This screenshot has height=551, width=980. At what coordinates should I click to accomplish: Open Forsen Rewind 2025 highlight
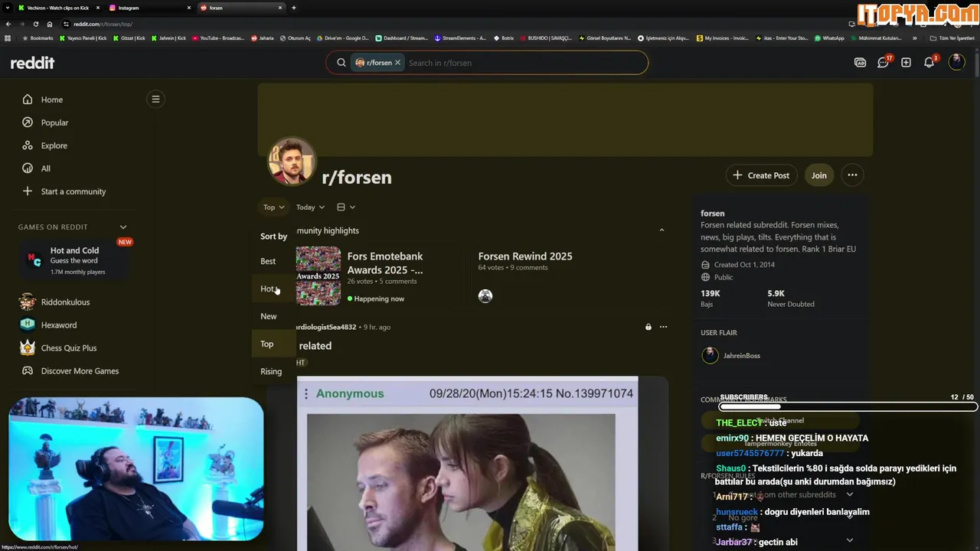tap(525, 256)
